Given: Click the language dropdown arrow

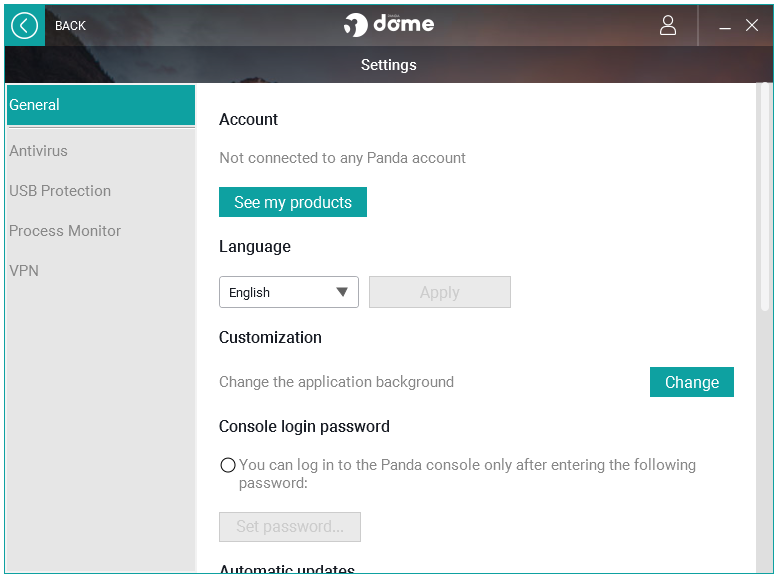Looking at the screenshot, I should pos(341,292).
